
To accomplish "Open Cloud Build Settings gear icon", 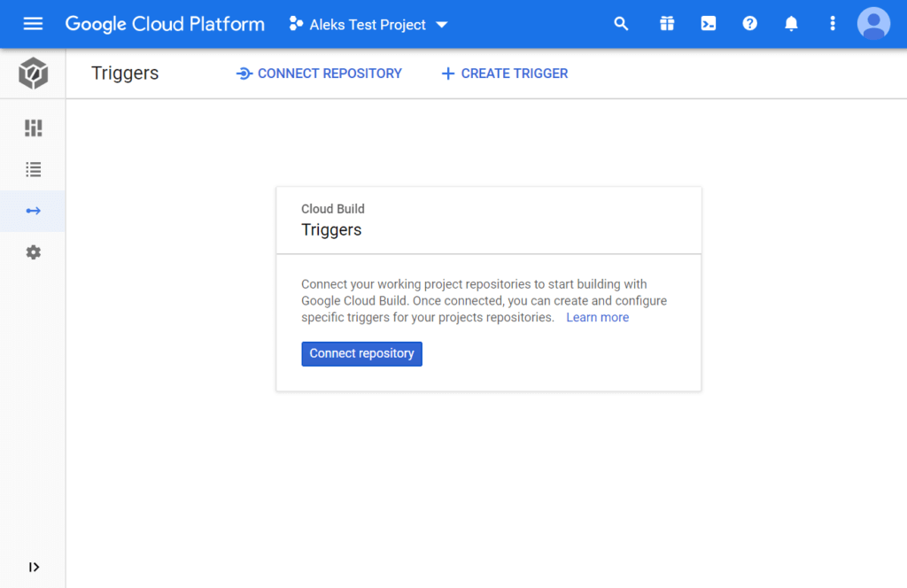I will 33,252.
